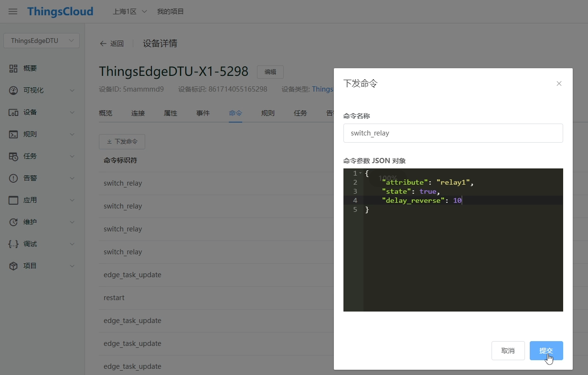The height and width of the screenshot is (375, 588).
Task: Expand the 任务 sidebar chevron
Action: pyautogui.click(x=72, y=156)
